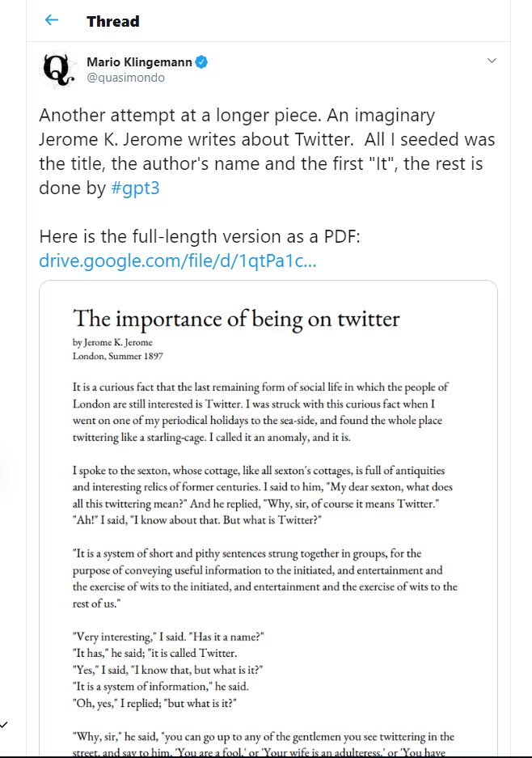Click the @quasimondo handle
Screen dimensions: 532x758
(x=125, y=78)
